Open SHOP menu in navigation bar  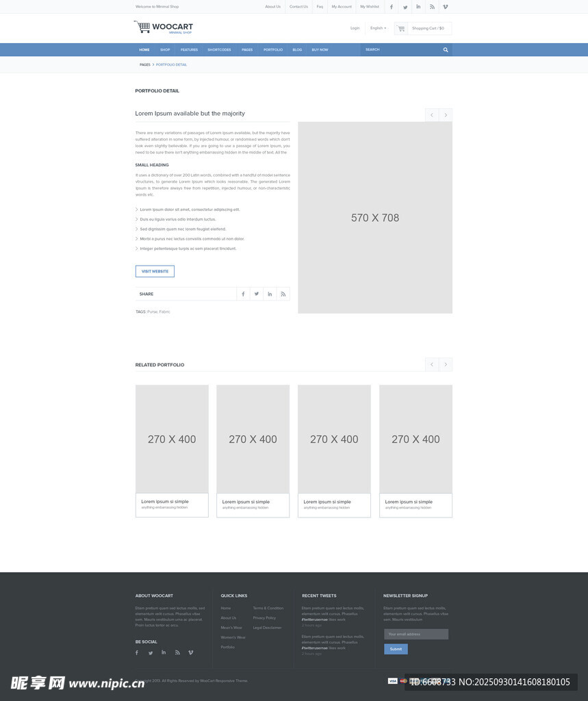coord(165,49)
